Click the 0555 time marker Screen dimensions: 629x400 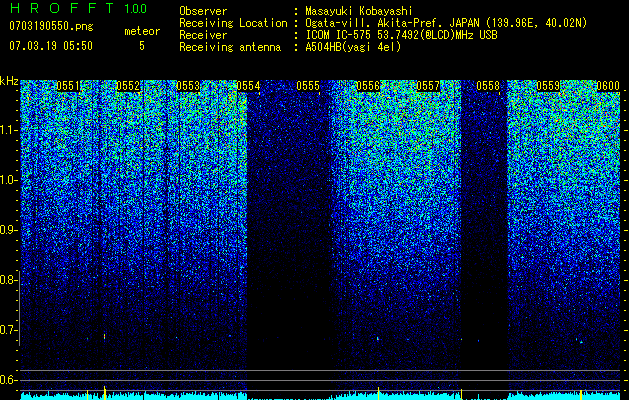coord(308,86)
